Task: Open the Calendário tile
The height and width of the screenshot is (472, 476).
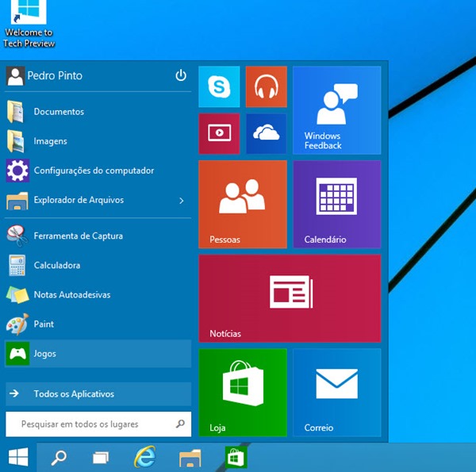Action: 336,205
